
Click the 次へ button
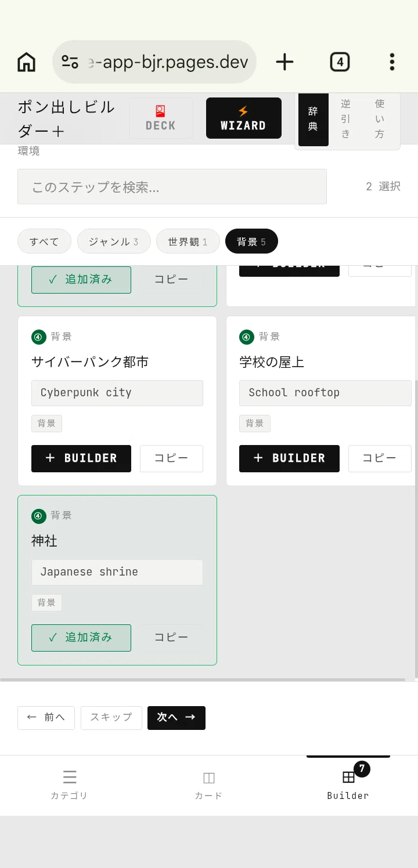point(176,718)
